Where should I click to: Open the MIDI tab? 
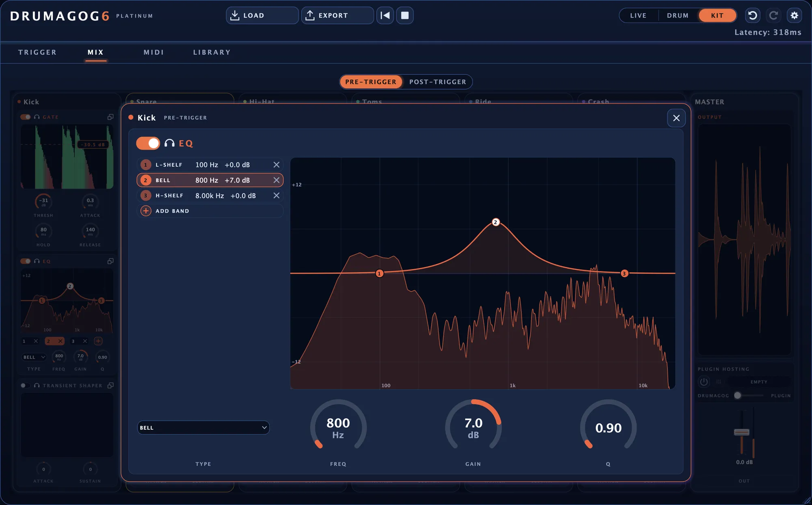click(153, 52)
